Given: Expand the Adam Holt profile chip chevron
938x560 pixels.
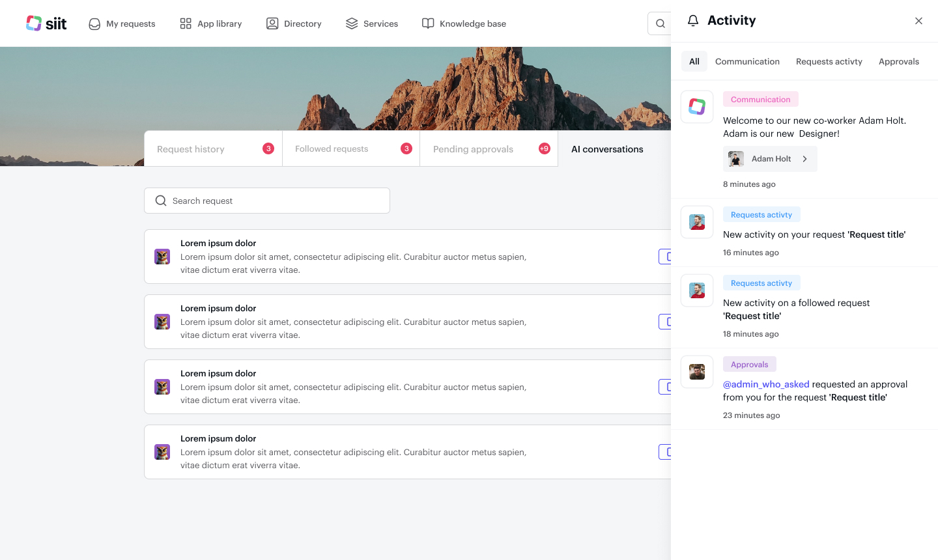Looking at the screenshot, I should (805, 159).
